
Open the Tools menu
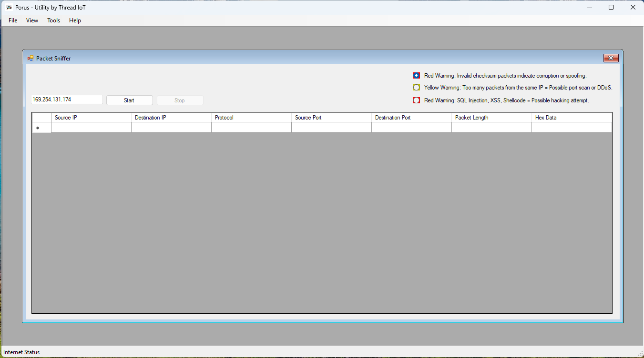[x=53, y=20]
